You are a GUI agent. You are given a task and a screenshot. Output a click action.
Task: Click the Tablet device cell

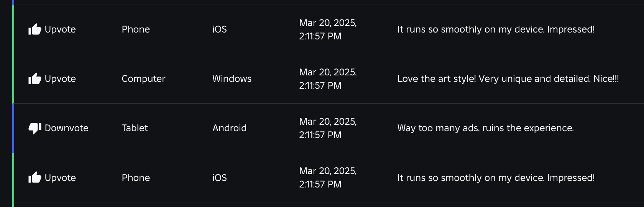click(135, 128)
